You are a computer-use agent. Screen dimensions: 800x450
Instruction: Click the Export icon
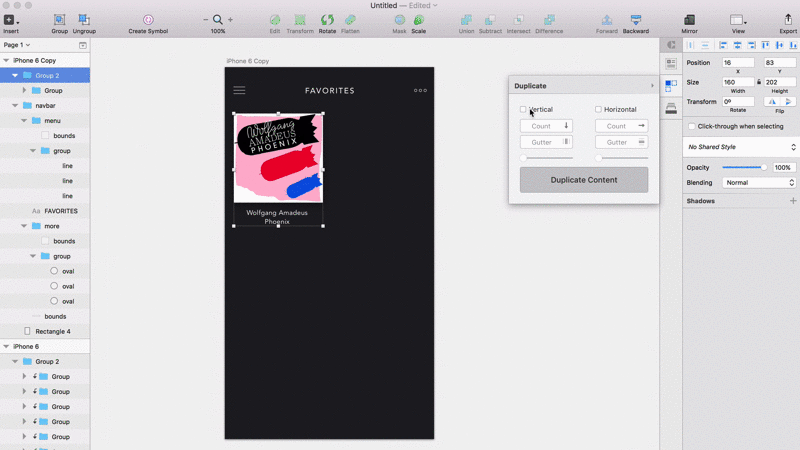pyautogui.click(x=788, y=19)
